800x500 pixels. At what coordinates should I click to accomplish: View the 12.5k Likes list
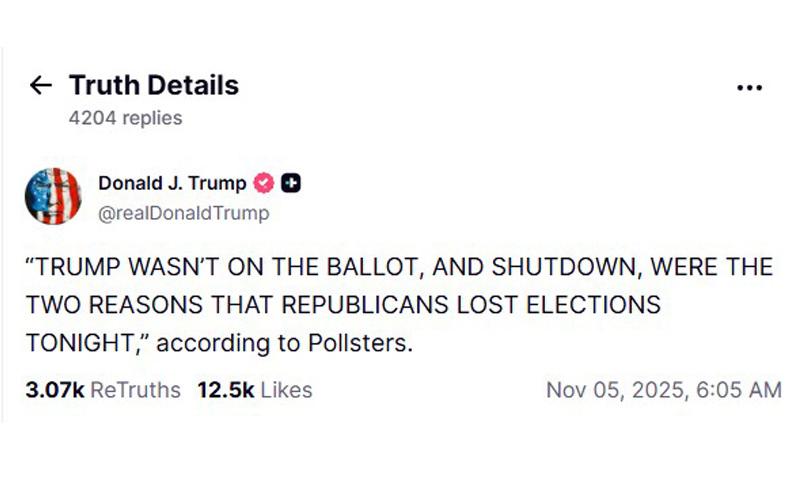(255, 390)
